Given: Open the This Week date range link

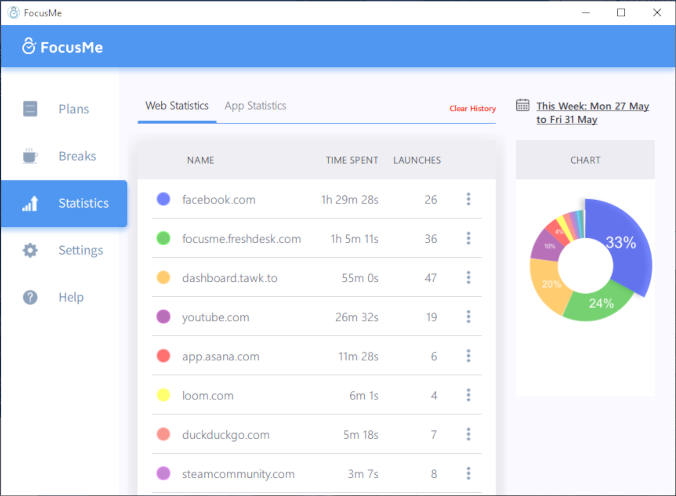Looking at the screenshot, I should 593,113.
